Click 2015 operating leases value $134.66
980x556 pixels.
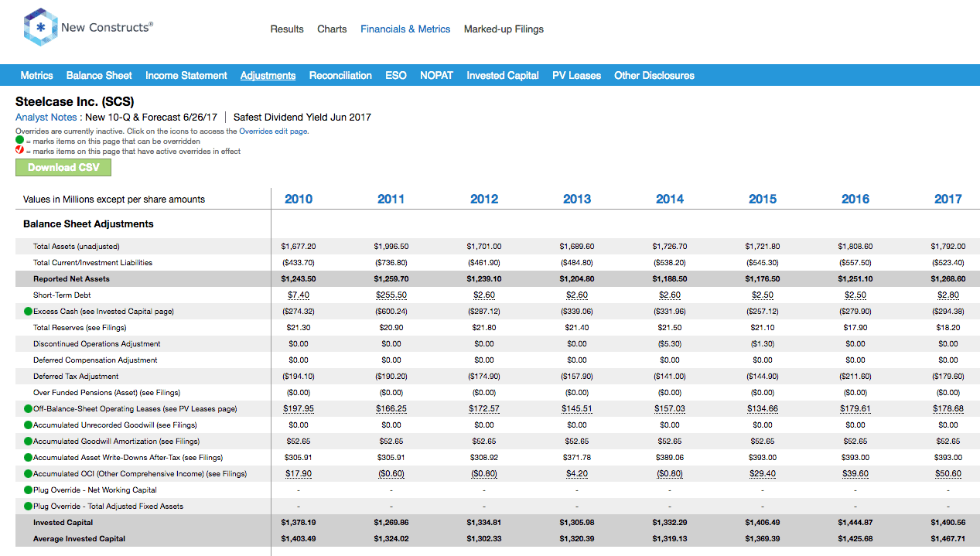pos(763,409)
